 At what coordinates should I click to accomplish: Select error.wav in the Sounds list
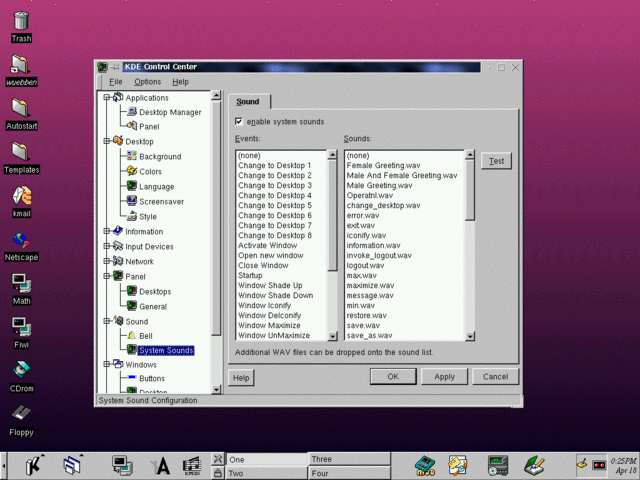click(x=363, y=215)
